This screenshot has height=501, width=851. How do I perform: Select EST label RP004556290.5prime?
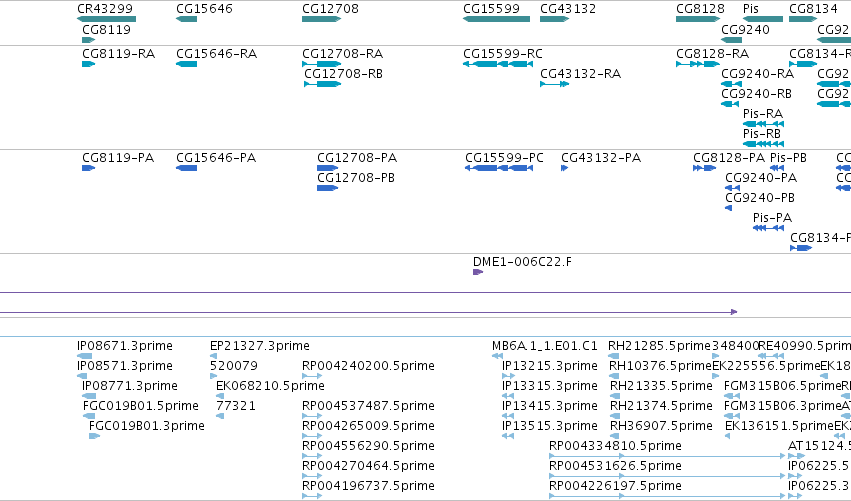(x=368, y=447)
